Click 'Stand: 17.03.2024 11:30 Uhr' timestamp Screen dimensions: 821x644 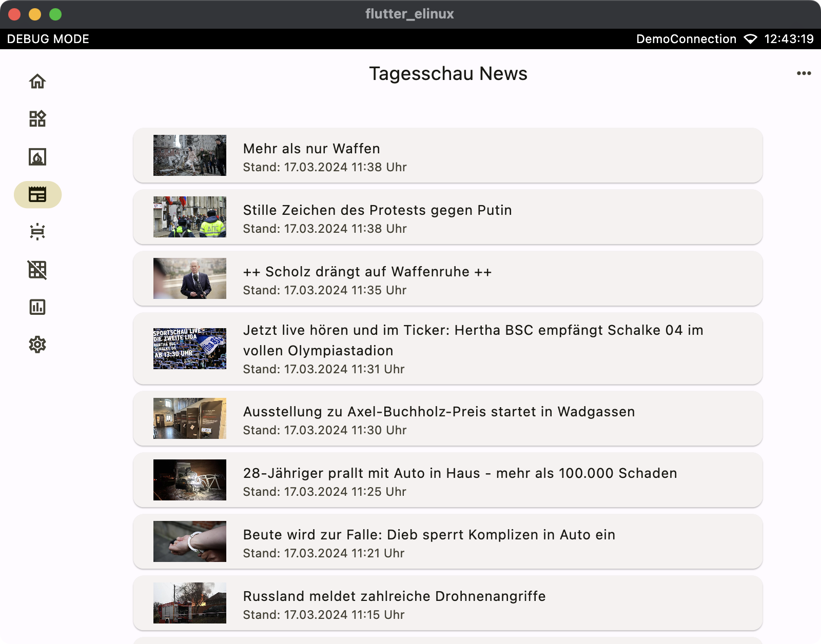pyautogui.click(x=325, y=430)
